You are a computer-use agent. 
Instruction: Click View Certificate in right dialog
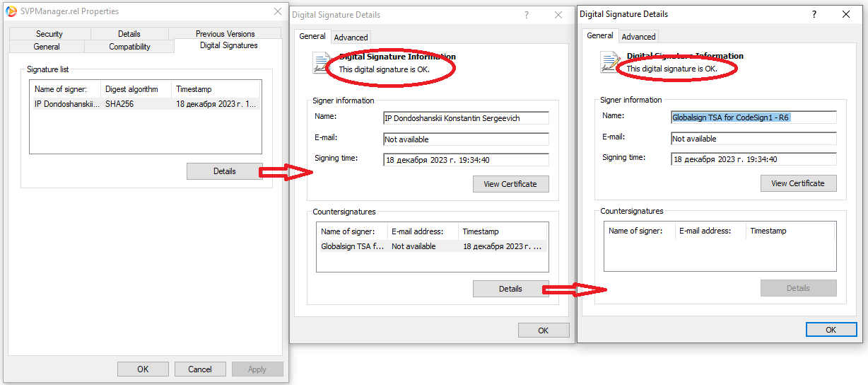[x=798, y=183]
